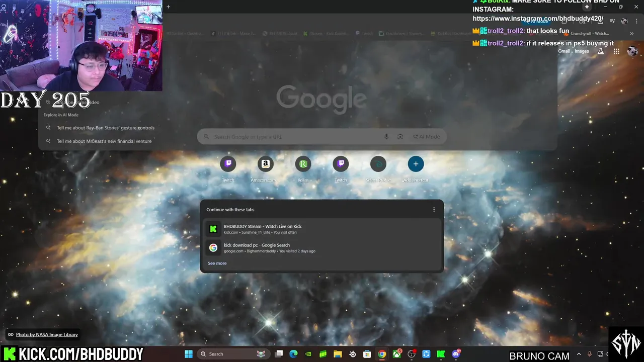Click the taskbar Search box
This screenshot has width=644, height=362.
(x=233, y=354)
